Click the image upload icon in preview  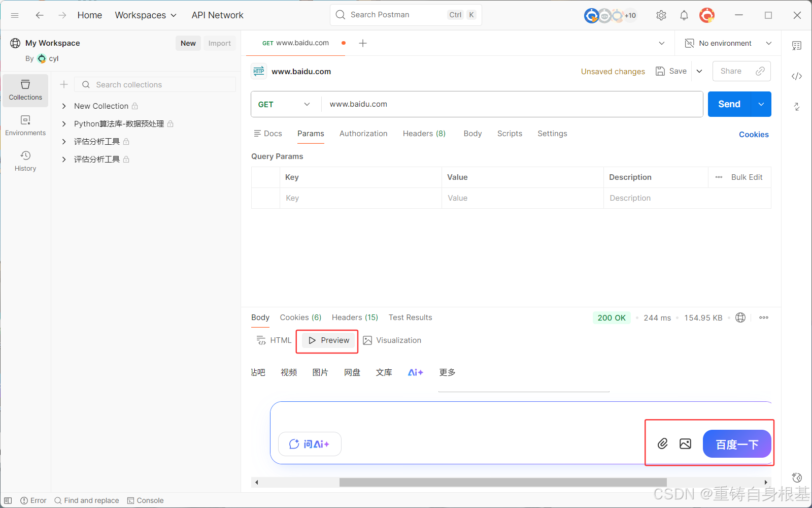coord(685,443)
